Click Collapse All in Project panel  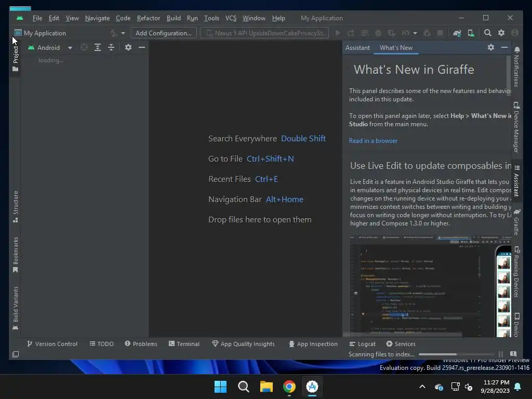(111, 47)
